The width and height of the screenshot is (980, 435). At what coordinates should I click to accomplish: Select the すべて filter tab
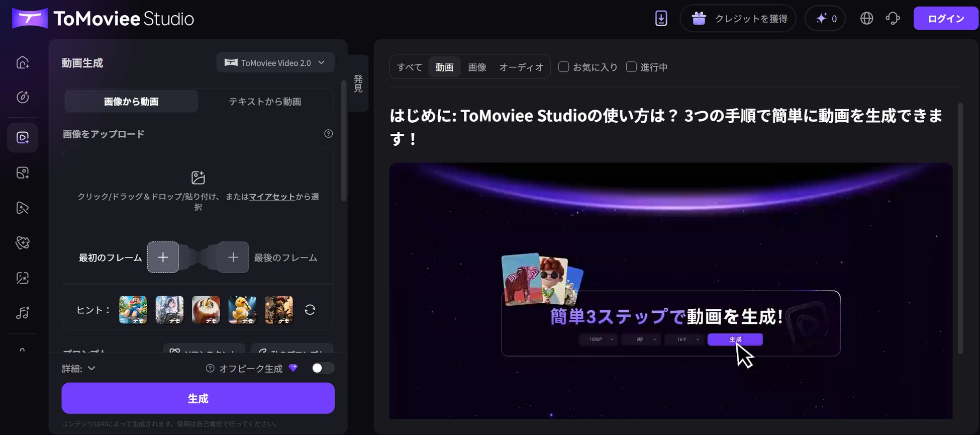pos(410,67)
